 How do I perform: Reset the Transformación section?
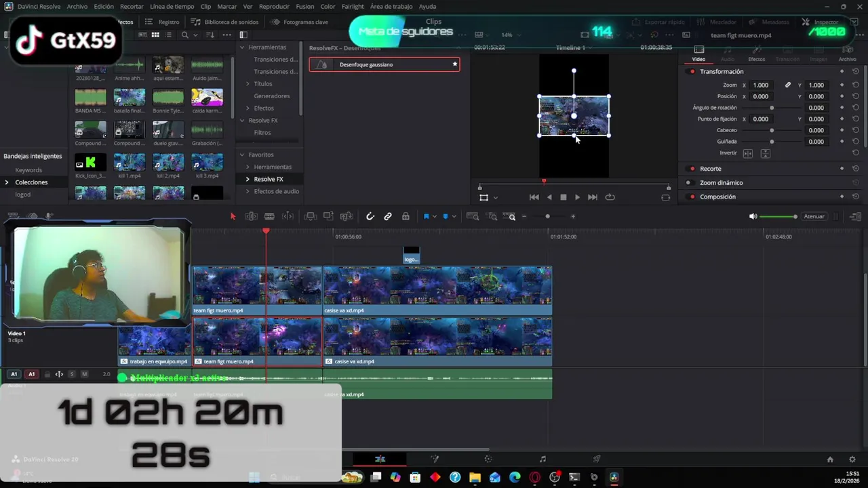pos(856,72)
